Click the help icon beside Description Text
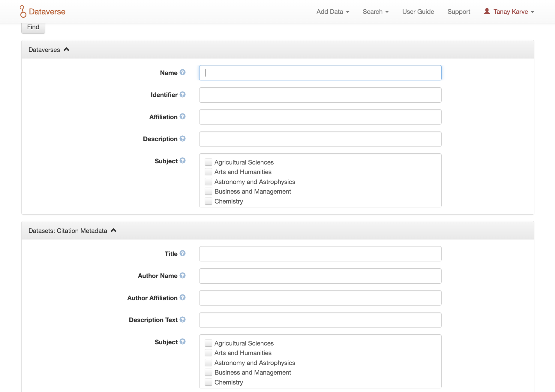The image size is (555, 392). coord(182,320)
